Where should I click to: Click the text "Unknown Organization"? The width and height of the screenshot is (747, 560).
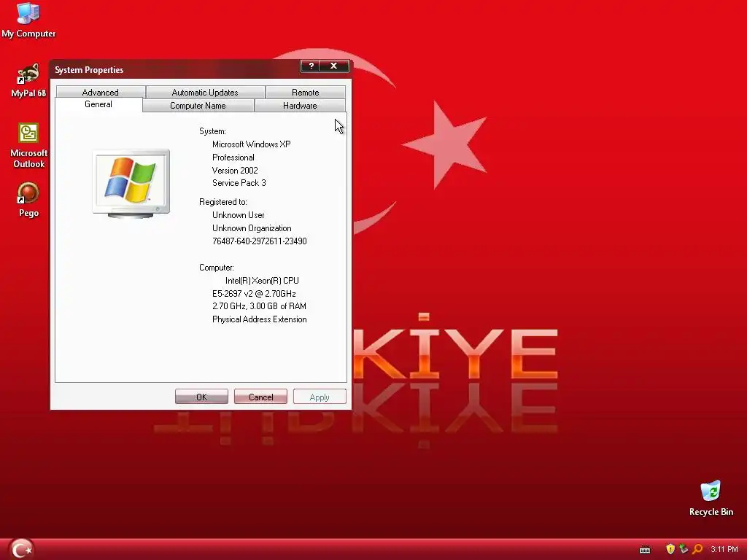(x=252, y=228)
